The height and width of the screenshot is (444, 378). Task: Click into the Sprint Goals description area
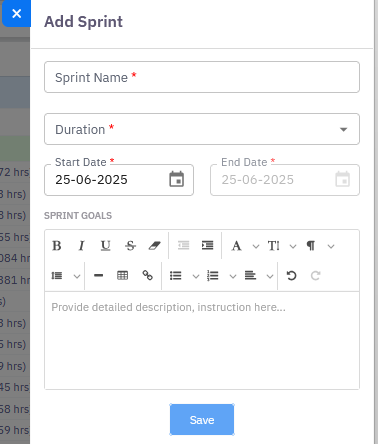pyautogui.click(x=202, y=340)
